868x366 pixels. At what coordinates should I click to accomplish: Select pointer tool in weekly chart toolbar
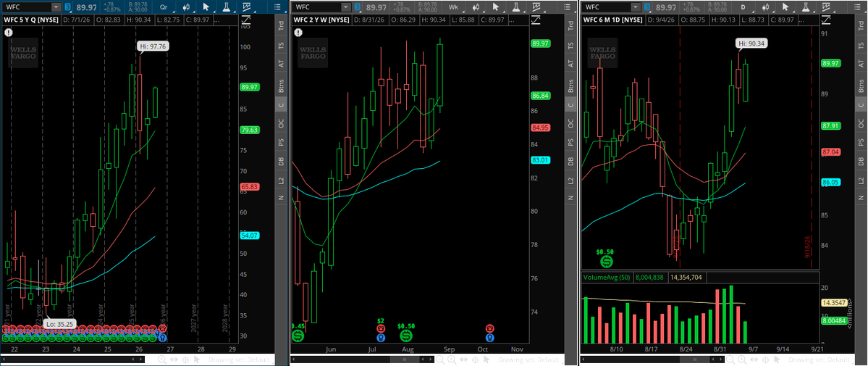(x=496, y=7)
